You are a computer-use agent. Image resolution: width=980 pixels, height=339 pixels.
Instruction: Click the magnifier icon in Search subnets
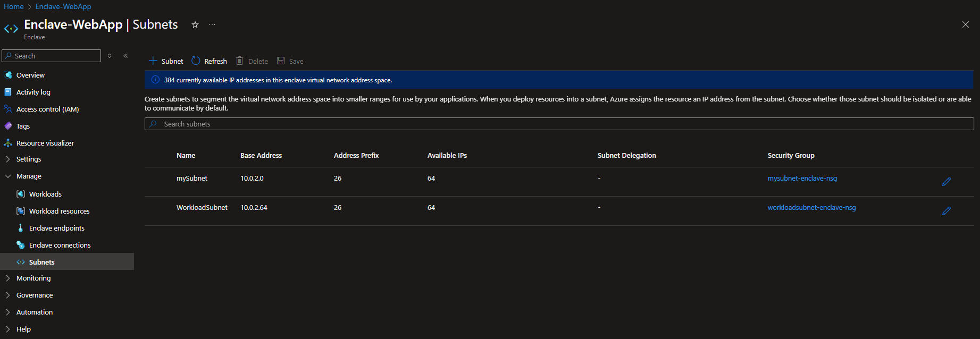tap(153, 124)
